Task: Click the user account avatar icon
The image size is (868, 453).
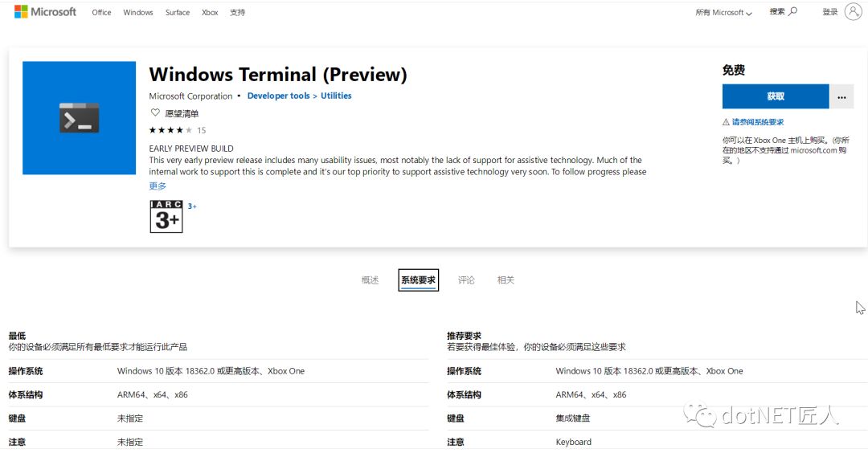Action: 853,11
